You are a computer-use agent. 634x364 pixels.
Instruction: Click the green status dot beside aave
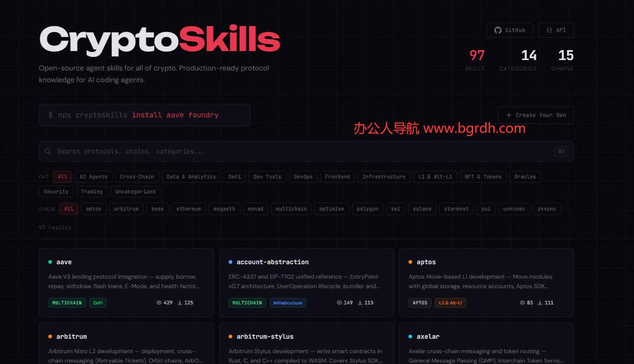[50, 262]
